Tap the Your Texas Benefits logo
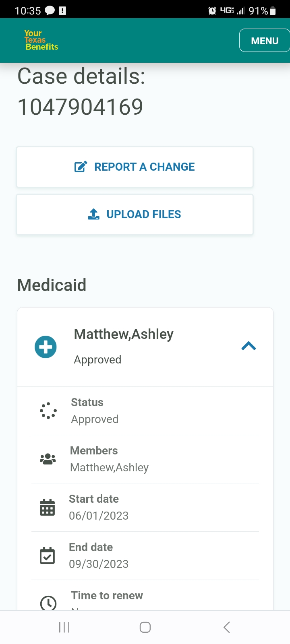Image resolution: width=290 pixels, height=644 pixels. pos(41,40)
